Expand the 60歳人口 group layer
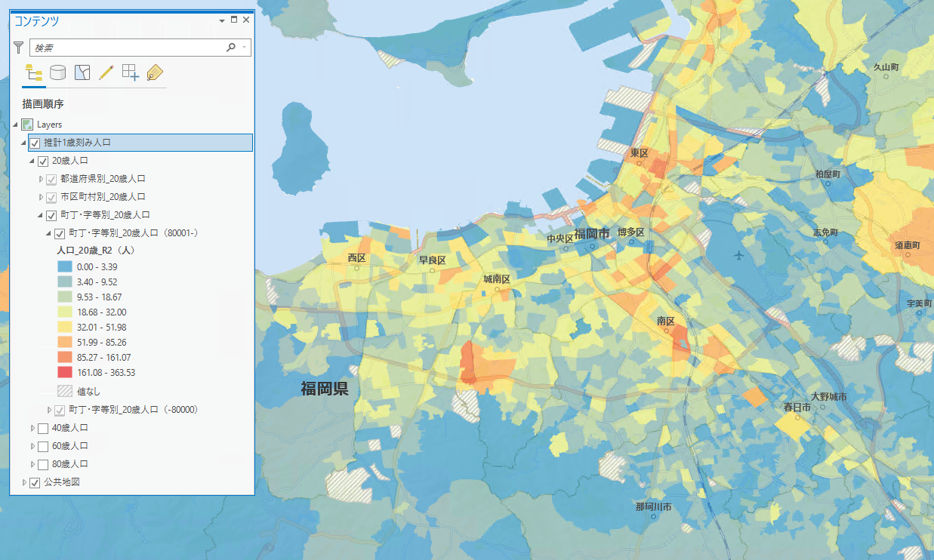 [x=32, y=446]
